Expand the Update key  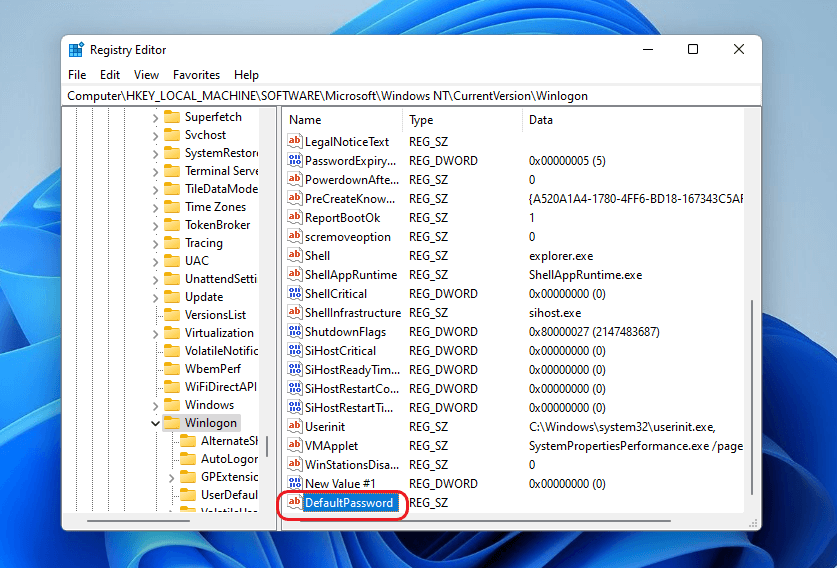point(155,298)
